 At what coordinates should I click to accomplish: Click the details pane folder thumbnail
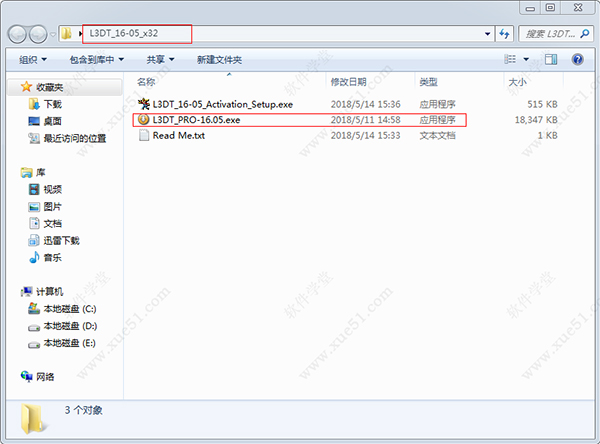point(32,418)
